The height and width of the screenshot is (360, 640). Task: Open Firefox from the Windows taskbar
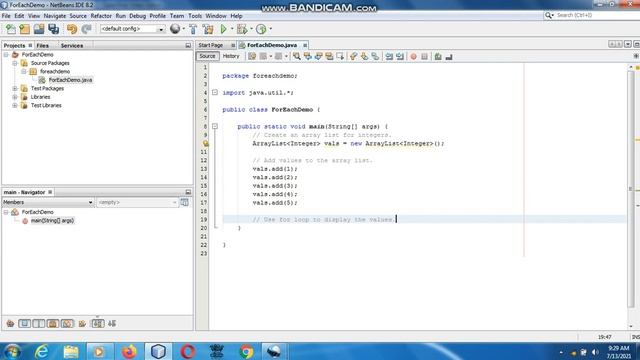pos(129,351)
